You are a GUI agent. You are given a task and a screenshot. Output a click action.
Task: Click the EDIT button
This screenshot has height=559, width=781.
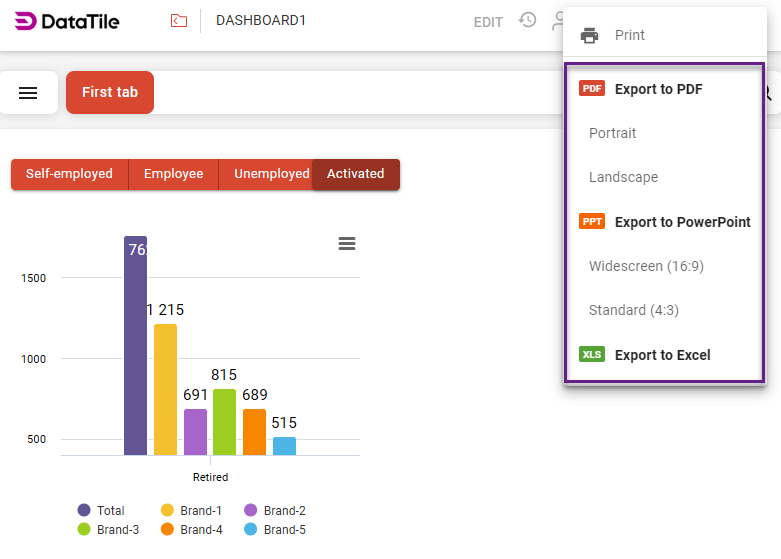(x=488, y=22)
